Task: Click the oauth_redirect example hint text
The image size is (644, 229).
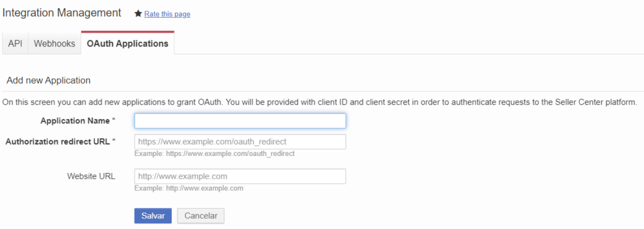Action: point(214,154)
